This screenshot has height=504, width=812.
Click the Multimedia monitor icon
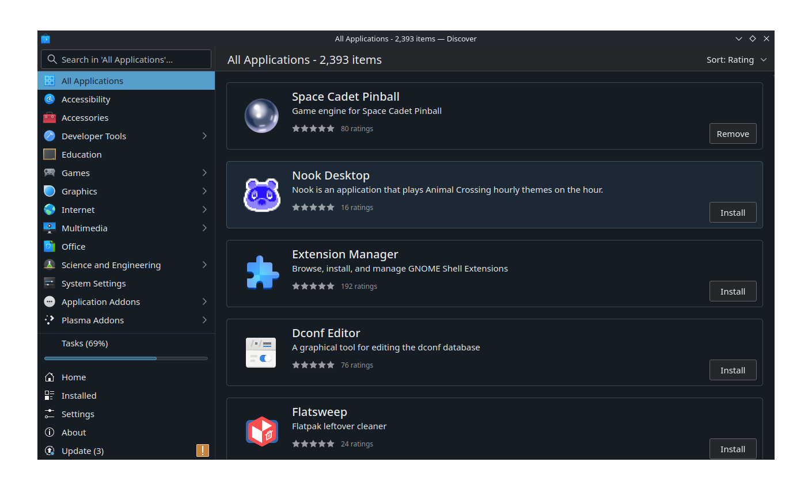pyautogui.click(x=50, y=228)
